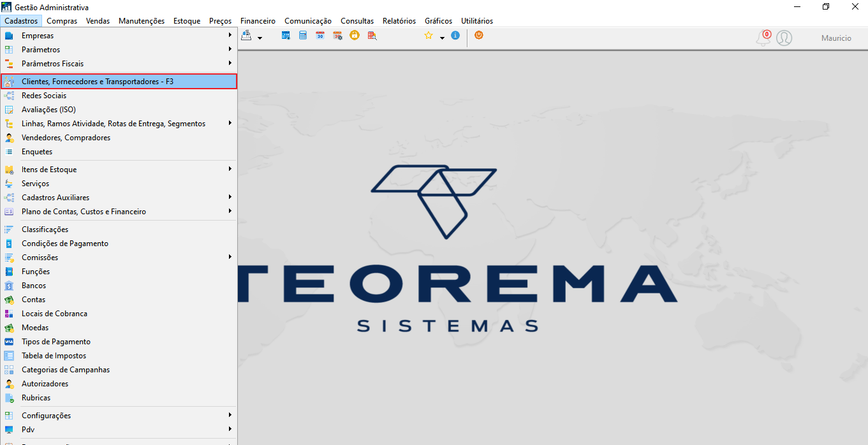The width and height of the screenshot is (868, 445).
Task: Expand the Empresas submenu arrow
Action: (230, 35)
